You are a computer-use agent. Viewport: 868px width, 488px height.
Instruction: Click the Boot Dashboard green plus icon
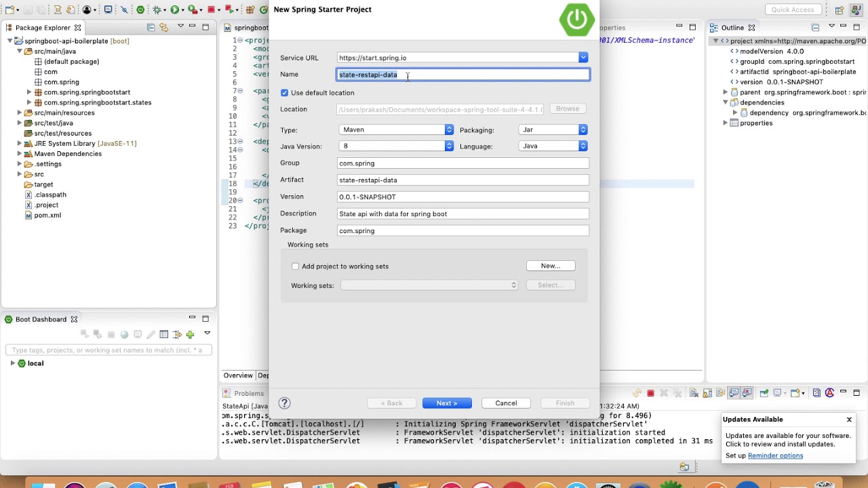point(190,334)
